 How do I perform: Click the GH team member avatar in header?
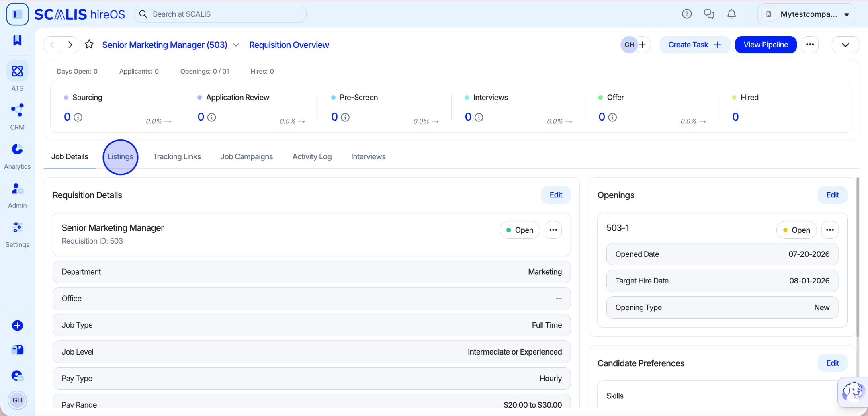coord(629,45)
